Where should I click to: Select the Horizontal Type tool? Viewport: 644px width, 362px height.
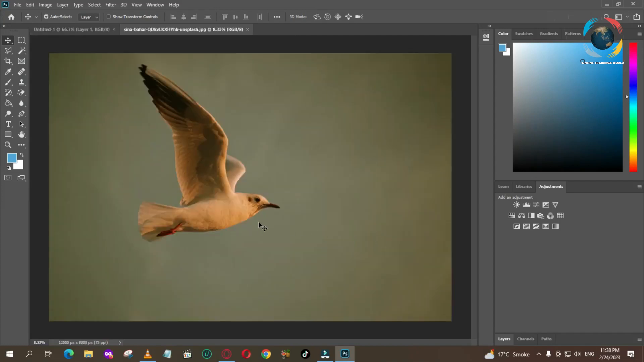pos(8,124)
